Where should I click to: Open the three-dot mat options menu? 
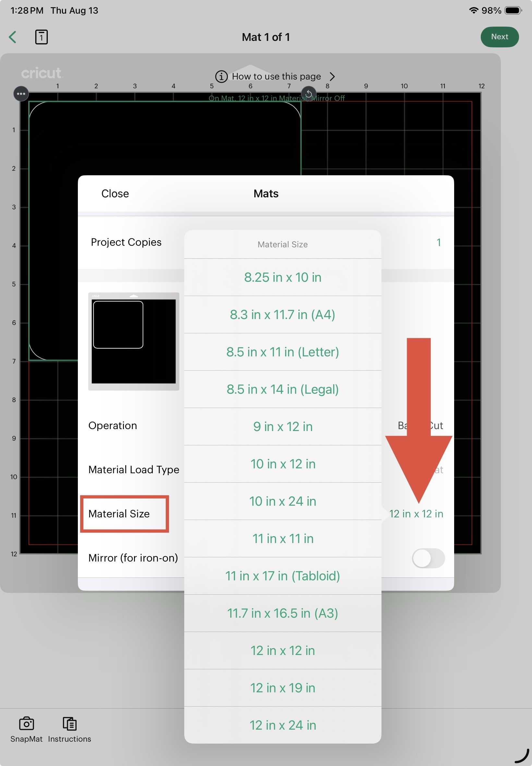pyautogui.click(x=21, y=94)
